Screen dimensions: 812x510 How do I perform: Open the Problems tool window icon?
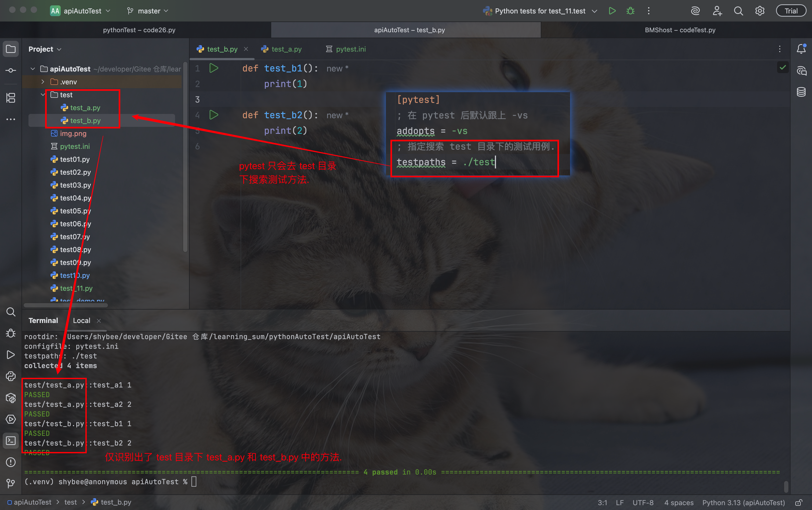[11, 462]
